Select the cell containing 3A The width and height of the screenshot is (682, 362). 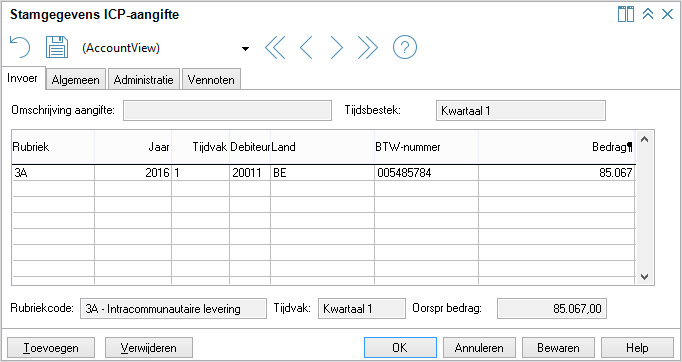point(53,173)
